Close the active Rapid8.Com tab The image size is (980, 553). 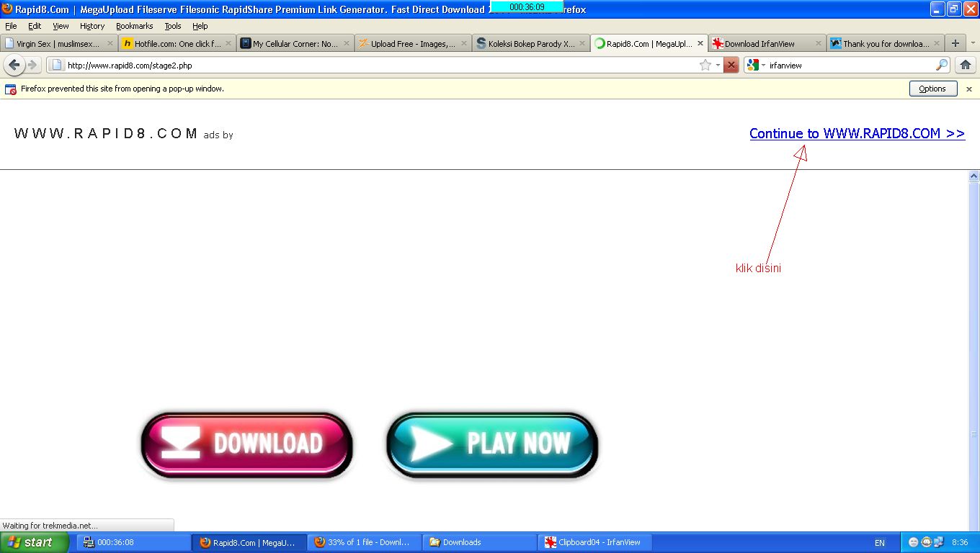tap(700, 43)
